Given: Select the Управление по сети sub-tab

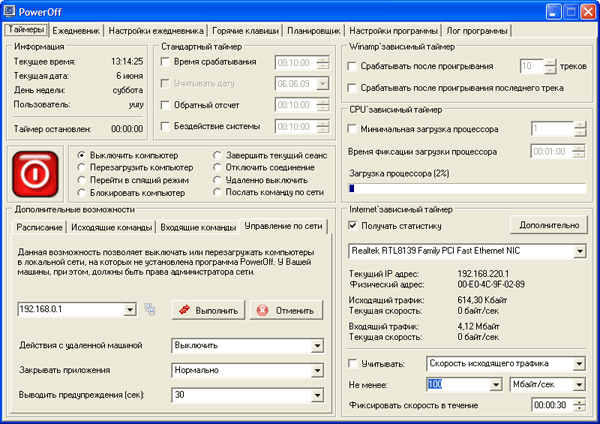Looking at the screenshot, I should pyautogui.click(x=283, y=226).
